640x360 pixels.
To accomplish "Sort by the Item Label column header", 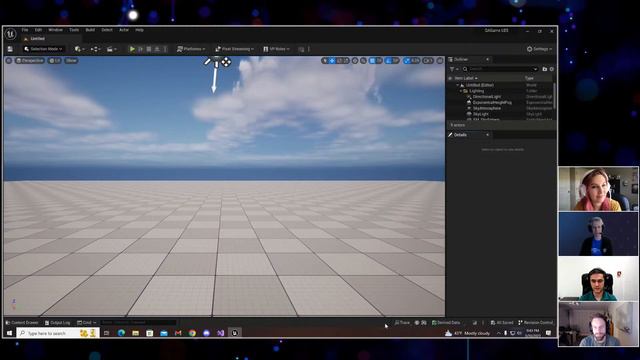I will tap(466, 78).
